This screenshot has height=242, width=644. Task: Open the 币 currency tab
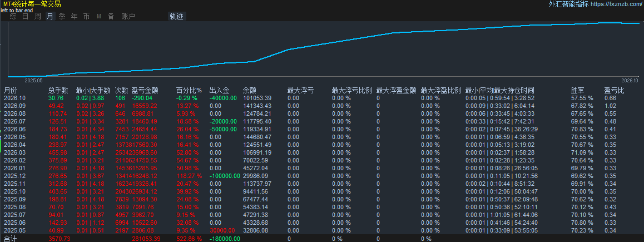point(86,17)
